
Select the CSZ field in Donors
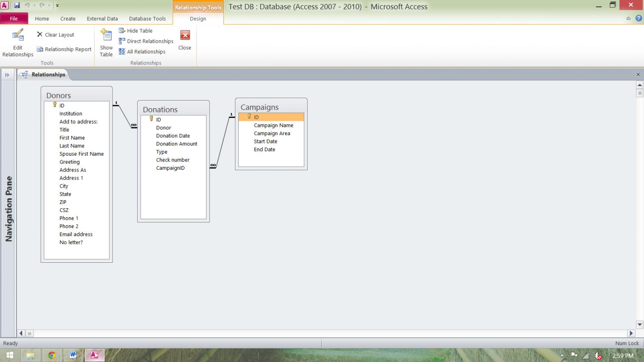click(76, 210)
